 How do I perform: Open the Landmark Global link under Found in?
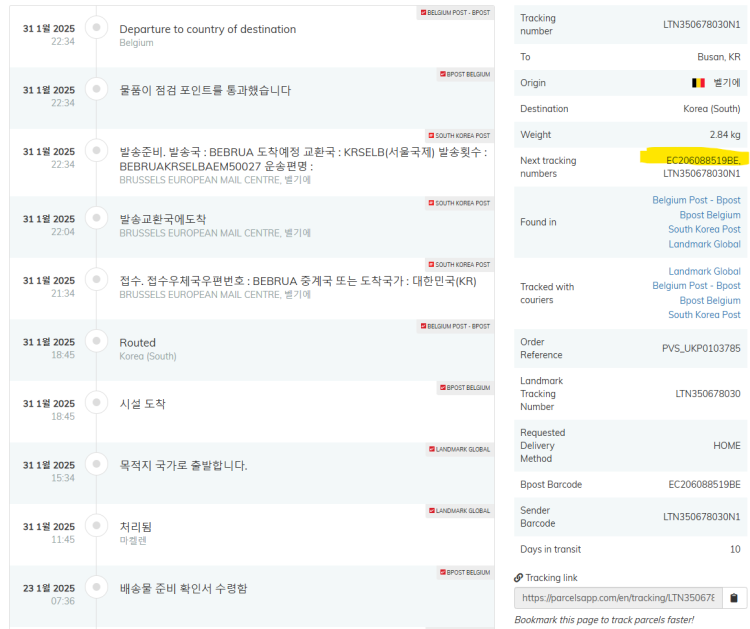704,244
